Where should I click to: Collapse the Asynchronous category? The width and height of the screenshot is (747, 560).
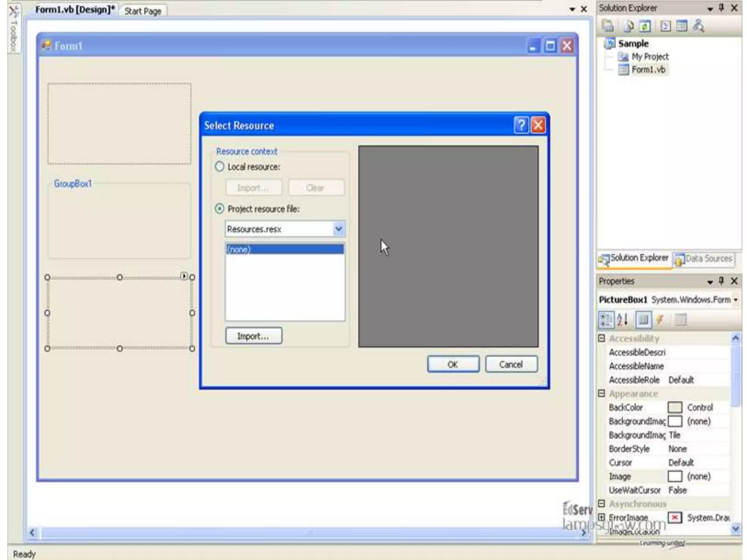(x=601, y=503)
